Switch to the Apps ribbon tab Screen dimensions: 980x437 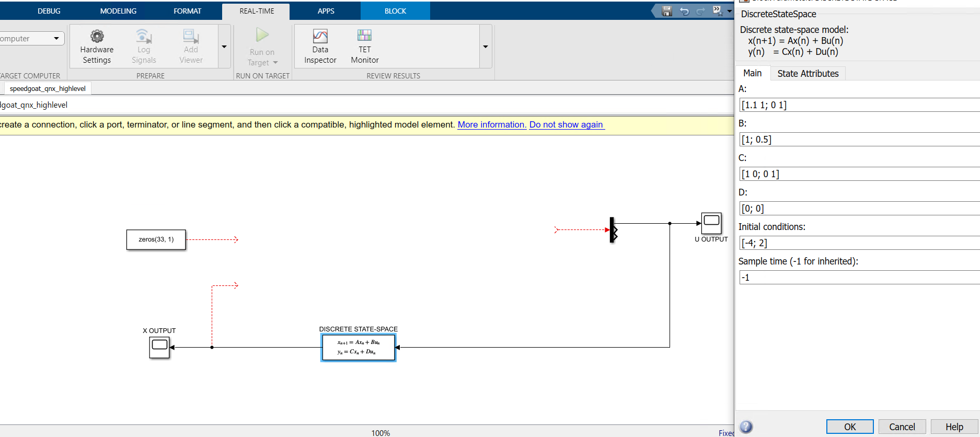[326, 11]
